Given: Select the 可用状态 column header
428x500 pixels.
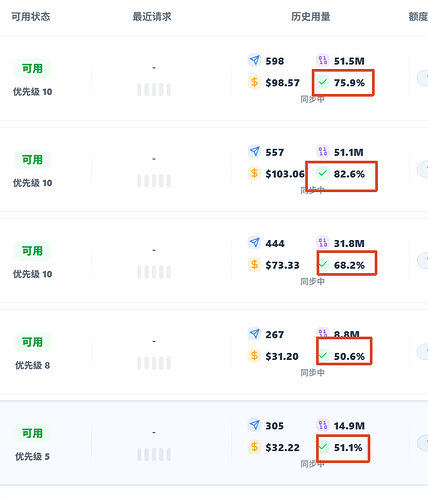Looking at the screenshot, I should tap(31, 16).
